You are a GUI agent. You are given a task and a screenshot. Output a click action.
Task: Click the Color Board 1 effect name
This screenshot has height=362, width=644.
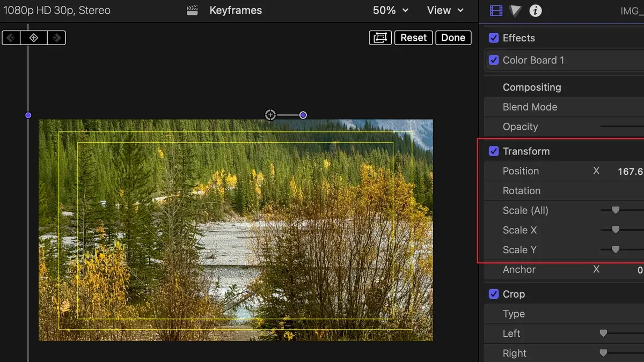point(533,60)
